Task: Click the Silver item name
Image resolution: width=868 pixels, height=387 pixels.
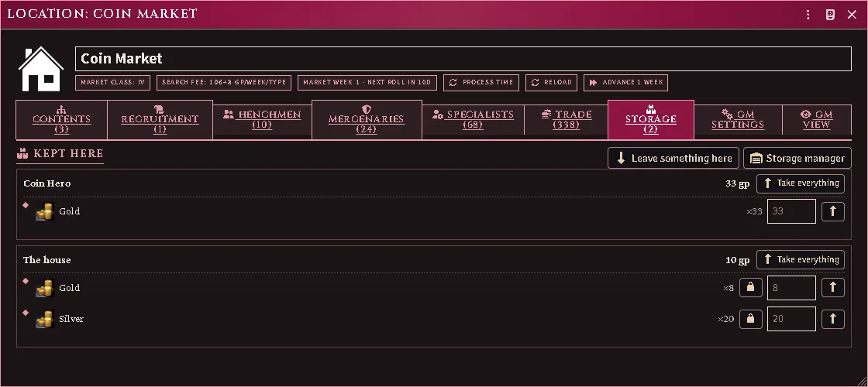Action: pyautogui.click(x=71, y=319)
